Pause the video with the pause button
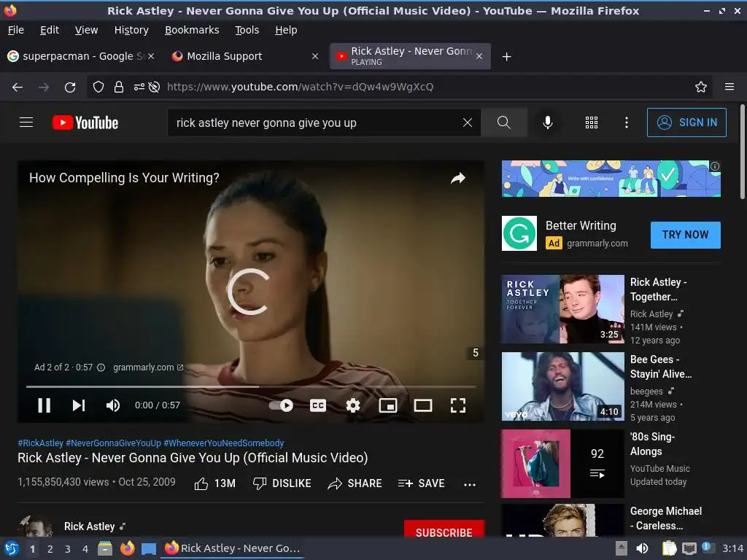Screen dimensions: 747x560 44,405
